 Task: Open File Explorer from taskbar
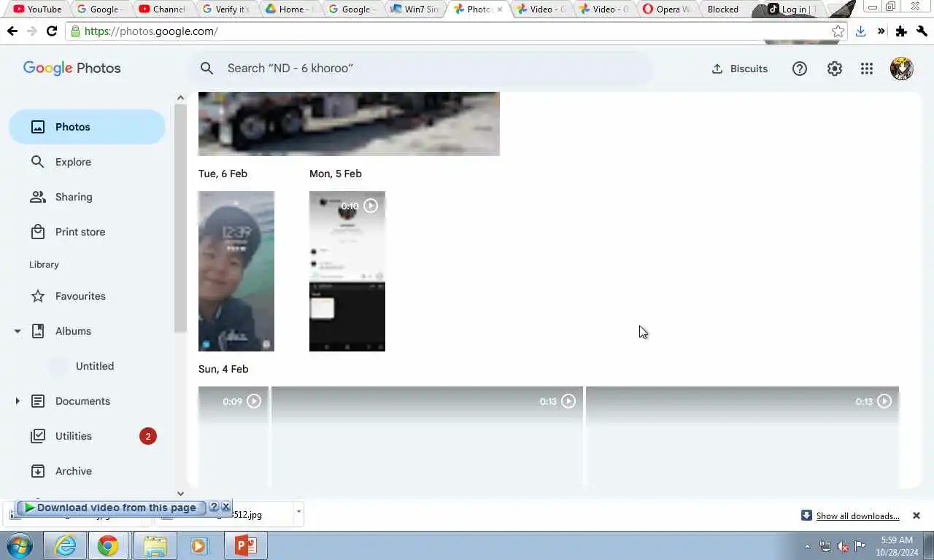pos(155,545)
